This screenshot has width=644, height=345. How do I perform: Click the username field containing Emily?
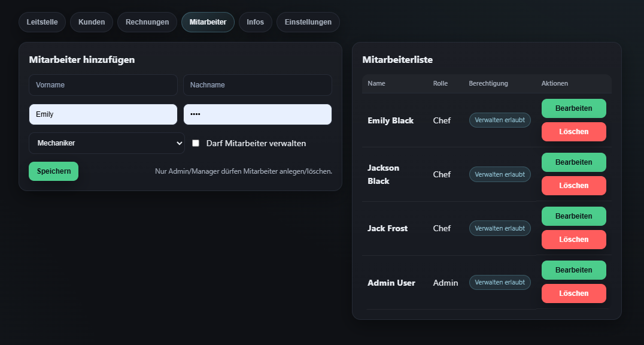click(103, 114)
